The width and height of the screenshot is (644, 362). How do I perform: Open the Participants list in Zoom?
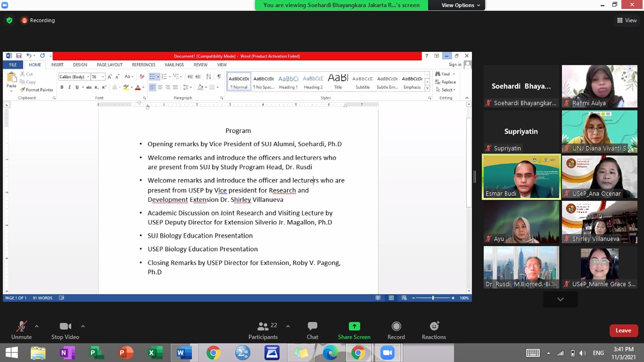point(263,330)
